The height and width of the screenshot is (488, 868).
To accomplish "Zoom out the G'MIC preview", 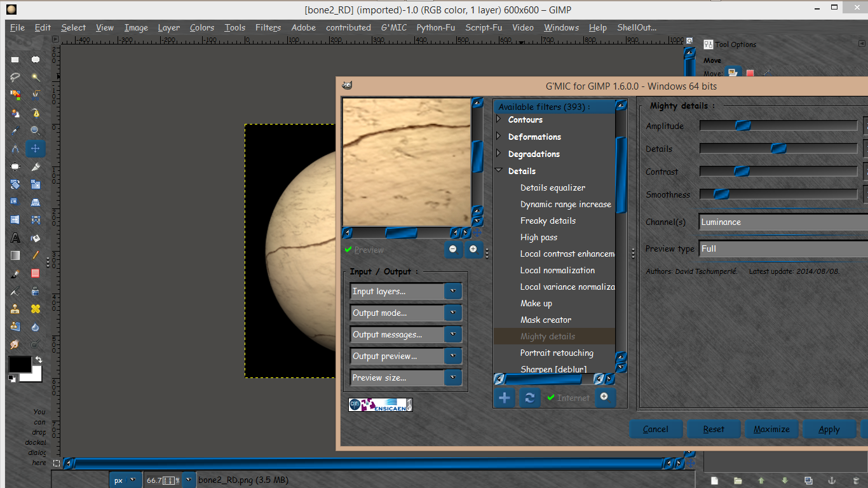I will coord(452,250).
